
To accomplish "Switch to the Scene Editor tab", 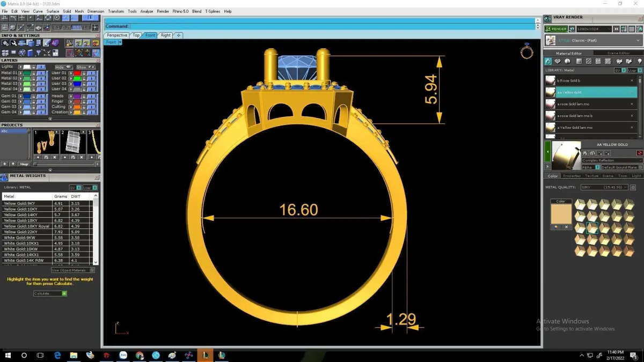I will click(x=618, y=53).
